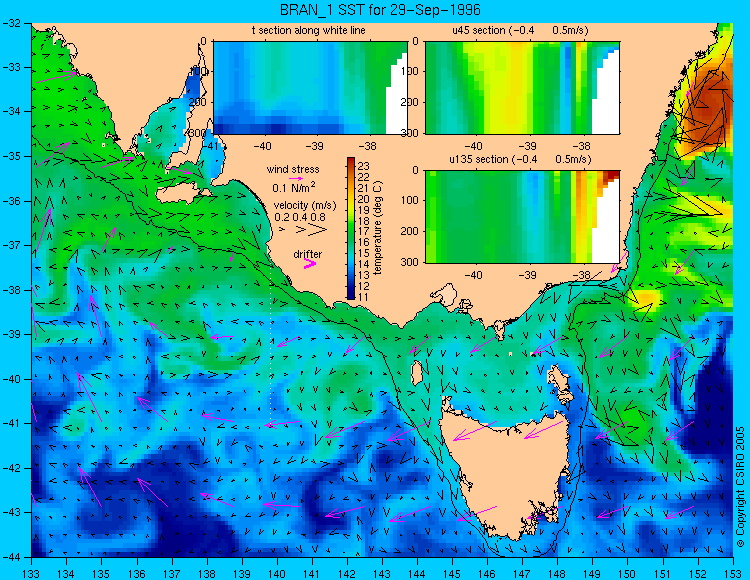Screen dimensions: 750x580
Task: Click the -32 latitude label on main axis
Action: point(11,23)
